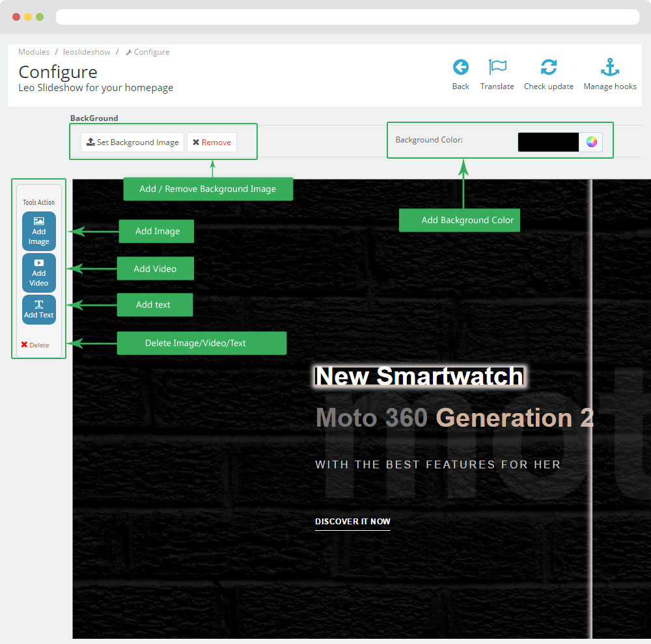This screenshot has width=651, height=644.
Task: Click the Add Image tool button
Action: tap(39, 231)
